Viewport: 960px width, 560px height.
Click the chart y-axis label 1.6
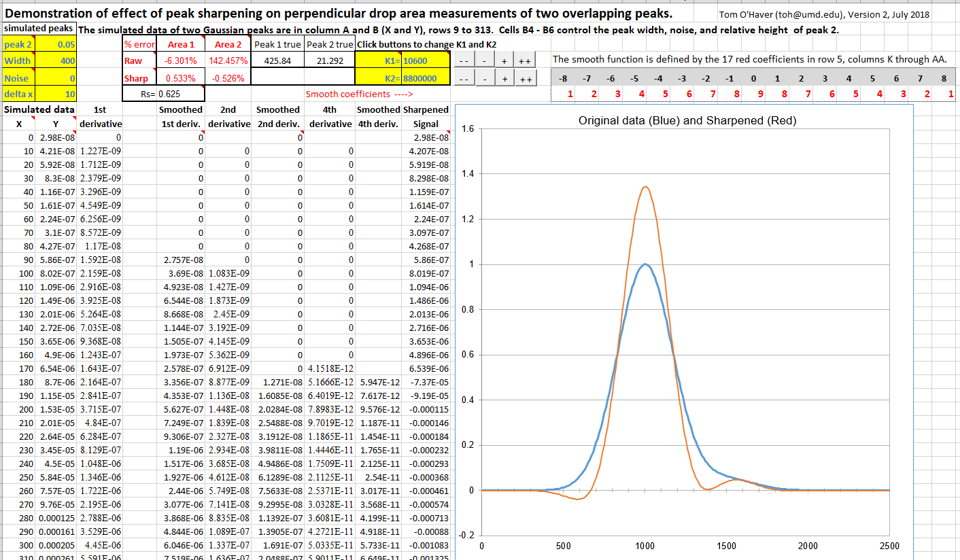point(467,128)
